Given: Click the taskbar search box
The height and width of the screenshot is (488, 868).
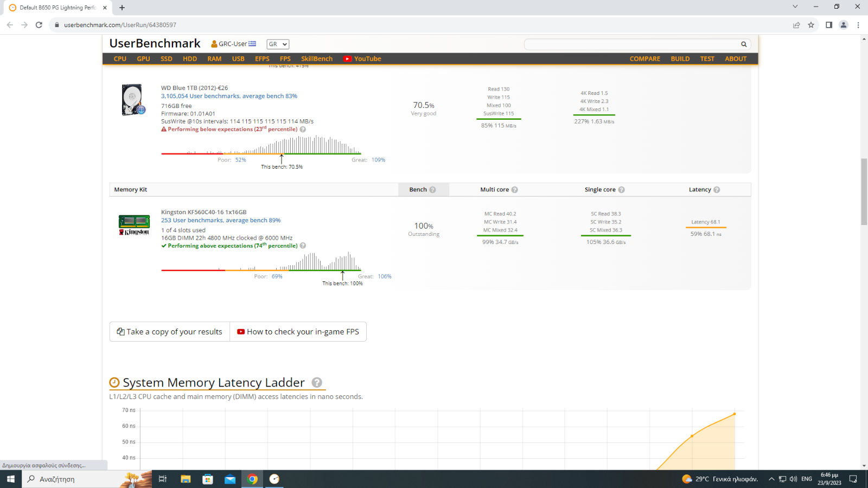Looking at the screenshot, I should (x=87, y=479).
